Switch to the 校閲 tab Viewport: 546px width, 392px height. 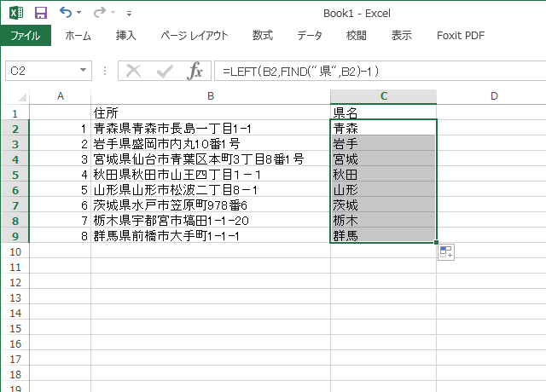click(x=357, y=36)
